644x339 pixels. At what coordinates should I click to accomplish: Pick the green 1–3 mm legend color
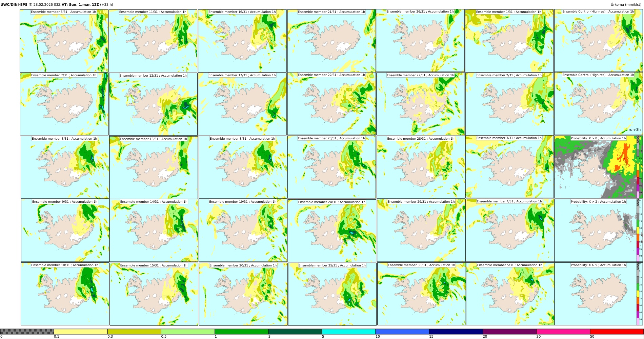click(x=241, y=332)
